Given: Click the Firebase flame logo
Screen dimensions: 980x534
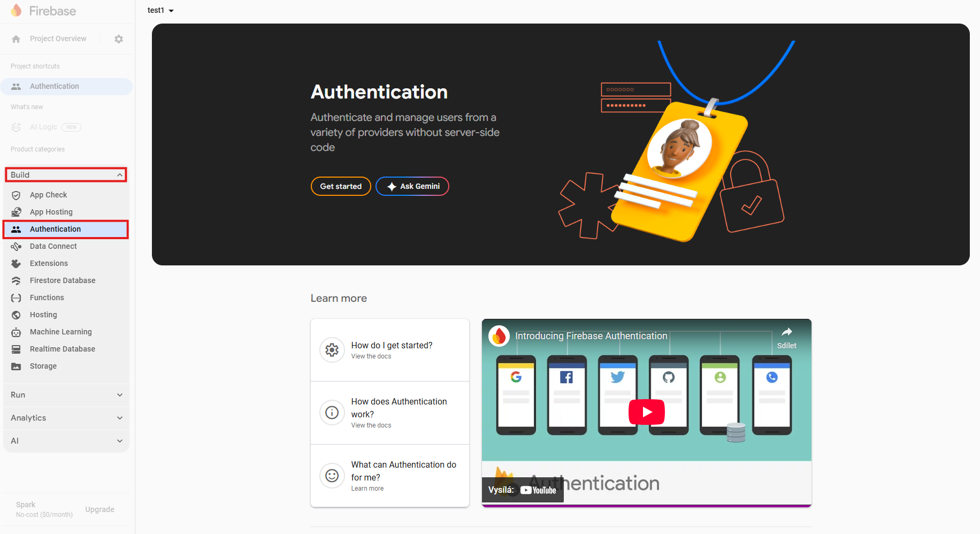Looking at the screenshot, I should click(x=17, y=11).
